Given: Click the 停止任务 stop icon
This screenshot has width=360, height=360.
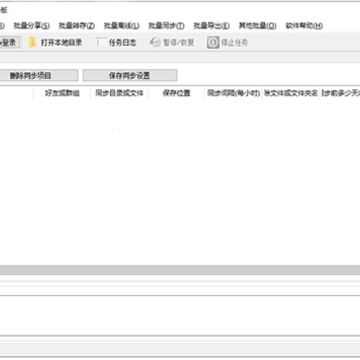Looking at the screenshot, I should point(213,43).
